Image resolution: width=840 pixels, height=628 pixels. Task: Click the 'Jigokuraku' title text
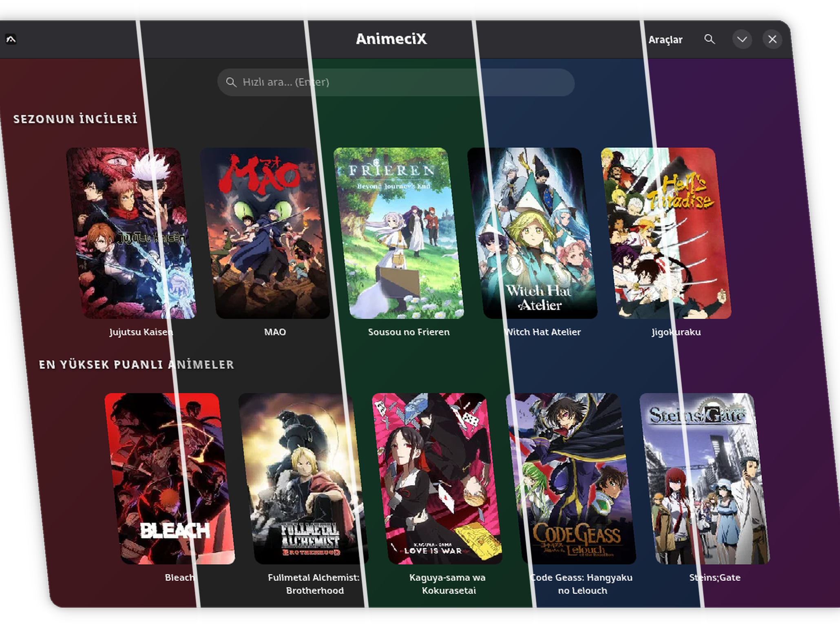pos(676,332)
